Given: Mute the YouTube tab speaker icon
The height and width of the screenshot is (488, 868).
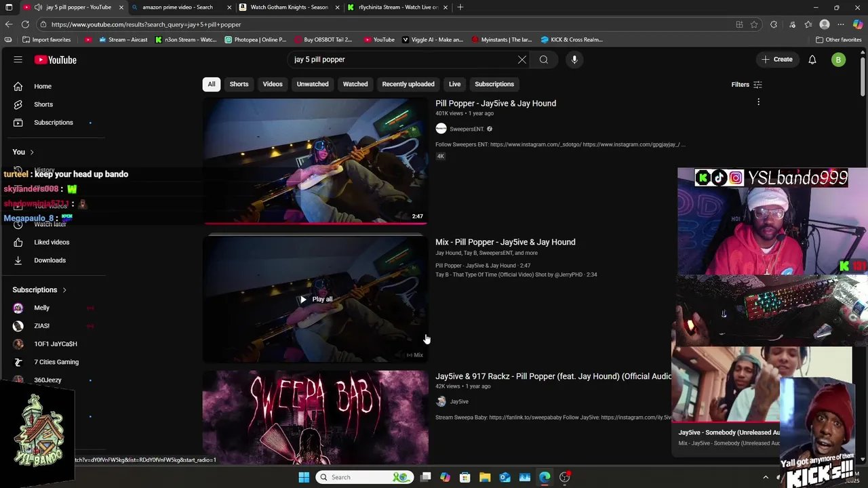Looking at the screenshot, I should click(x=38, y=7).
